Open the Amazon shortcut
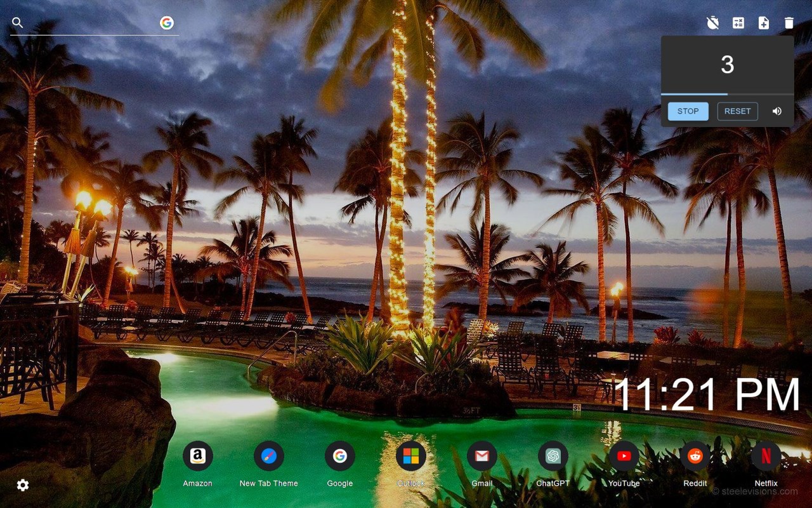Viewport: 812px width, 508px height. click(x=198, y=456)
